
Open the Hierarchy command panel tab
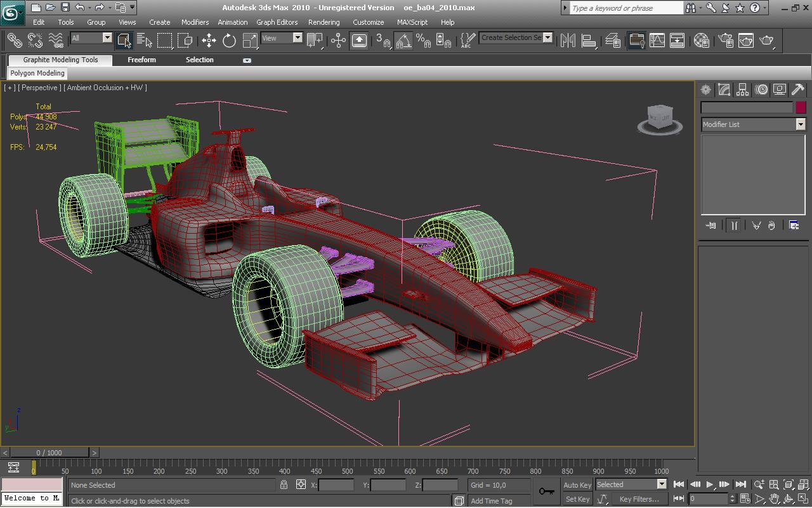click(743, 90)
